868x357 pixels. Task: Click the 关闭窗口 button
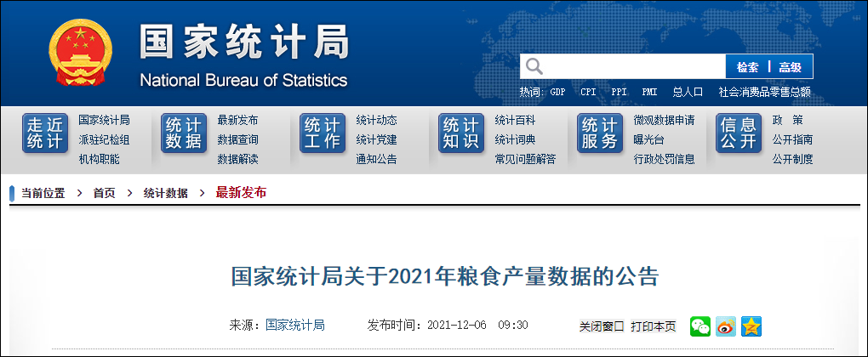pyautogui.click(x=602, y=326)
